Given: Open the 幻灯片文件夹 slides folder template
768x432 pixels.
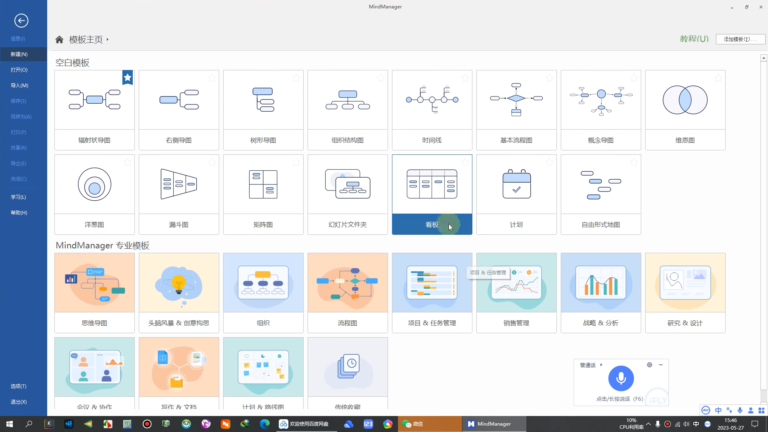Looking at the screenshot, I should click(x=347, y=194).
